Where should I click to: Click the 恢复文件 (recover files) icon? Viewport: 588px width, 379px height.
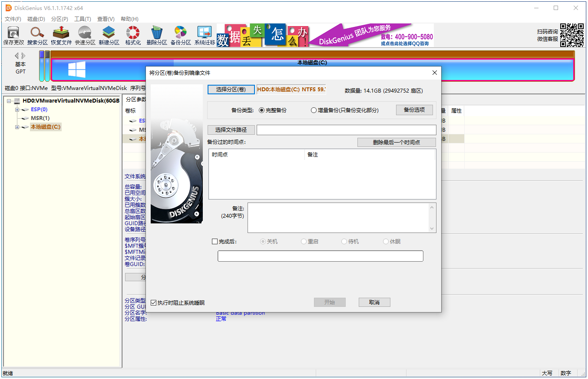click(x=61, y=35)
